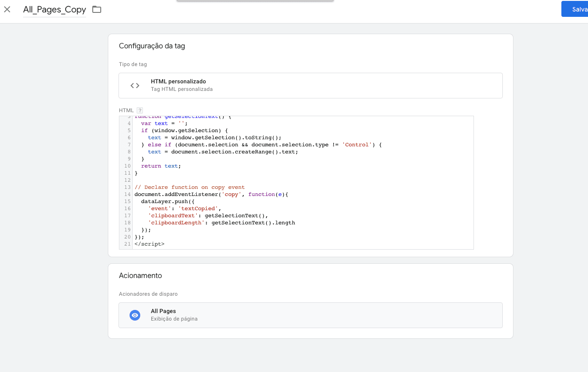Edit the All_Pages_Copy tag name field
Screen dimensions: 588x372
[55, 10]
